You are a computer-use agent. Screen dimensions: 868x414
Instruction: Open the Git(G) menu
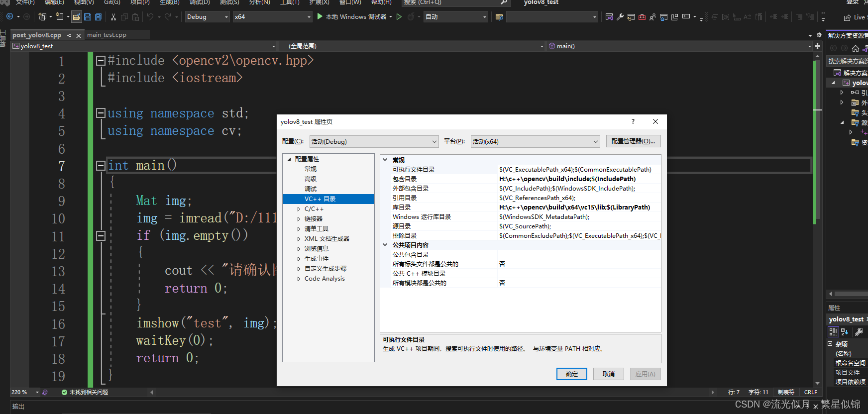[112, 2]
